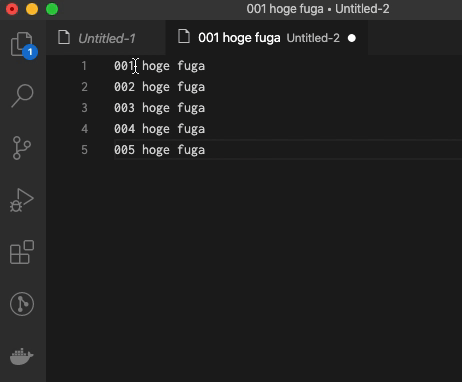Screen dimensions: 462x382
Task: Click the unsaved dot on Untitled-2 tab
Action: click(x=352, y=38)
